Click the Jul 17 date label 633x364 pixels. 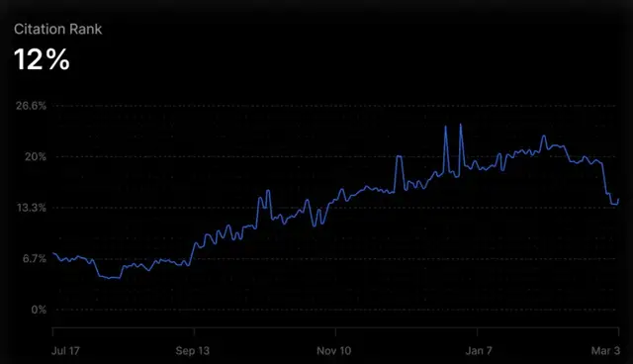(65, 351)
